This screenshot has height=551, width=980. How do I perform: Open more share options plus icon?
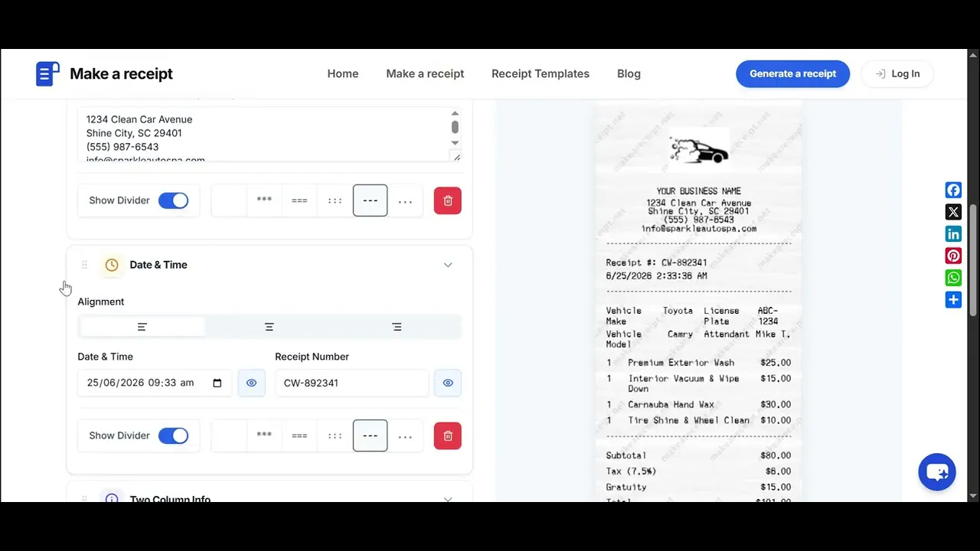pyautogui.click(x=953, y=299)
